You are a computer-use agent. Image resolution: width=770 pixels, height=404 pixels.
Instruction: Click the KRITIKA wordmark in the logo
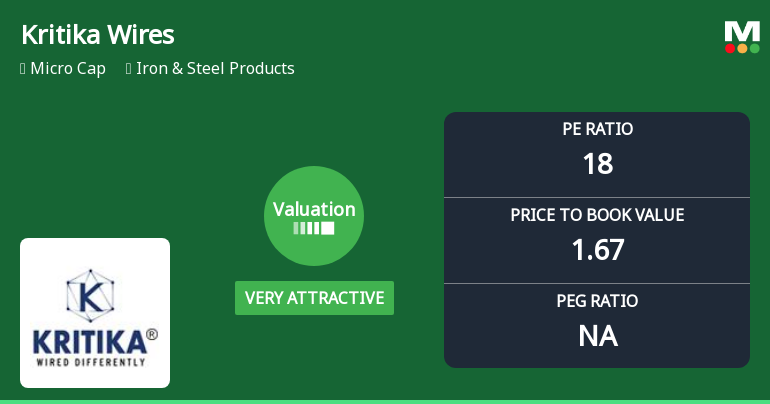tap(90, 338)
